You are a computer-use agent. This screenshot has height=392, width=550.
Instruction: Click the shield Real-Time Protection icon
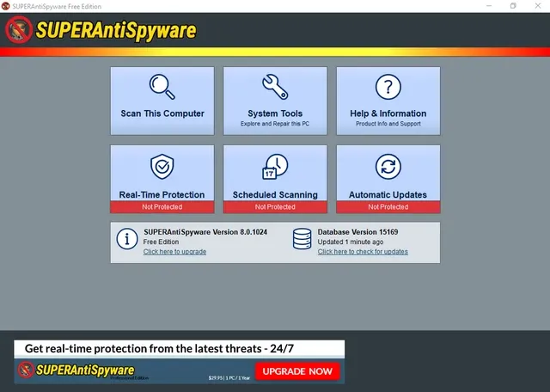tap(162, 167)
